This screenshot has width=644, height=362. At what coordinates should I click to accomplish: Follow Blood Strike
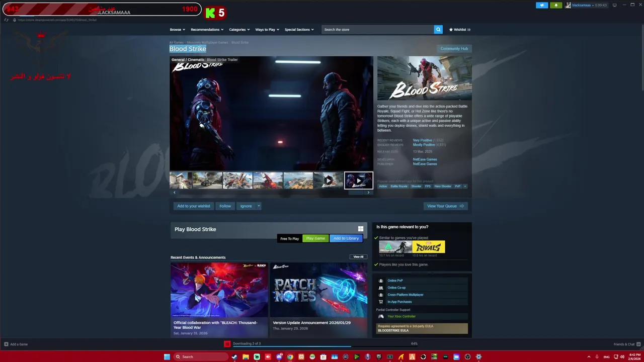point(225,206)
